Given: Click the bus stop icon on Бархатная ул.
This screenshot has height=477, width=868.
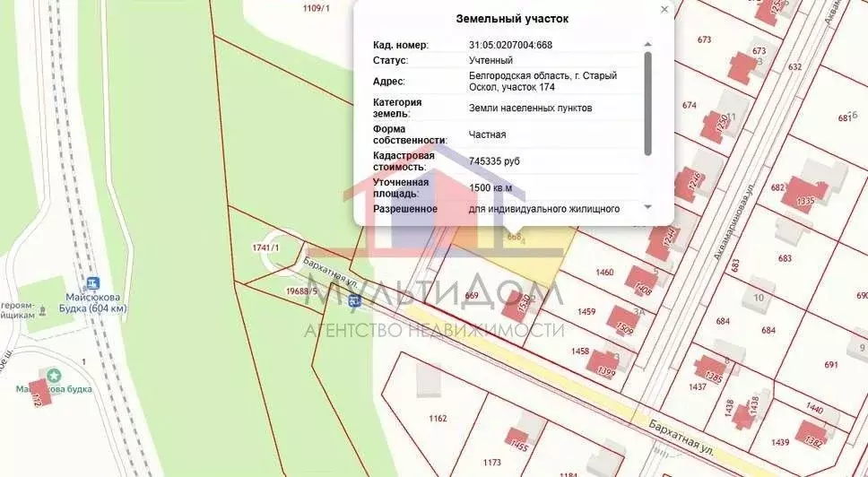Looking at the screenshot, I should [354, 301].
